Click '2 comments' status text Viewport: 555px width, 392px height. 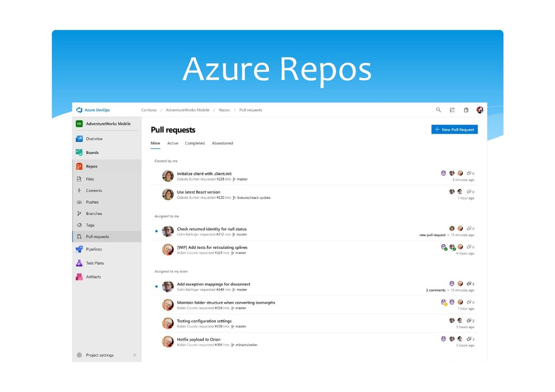[436, 290]
